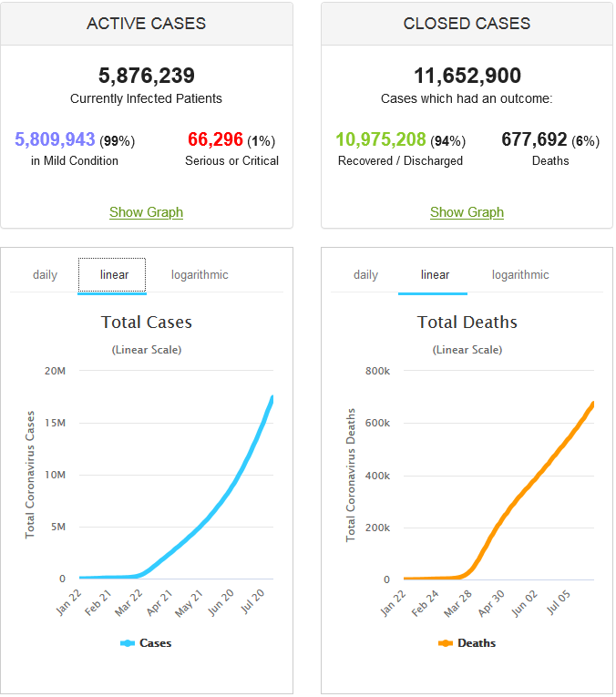The width and height of the screenshot is (616, 697).
Task: Click the 10M axis label on Cases chart
Action: click(55, 475)
